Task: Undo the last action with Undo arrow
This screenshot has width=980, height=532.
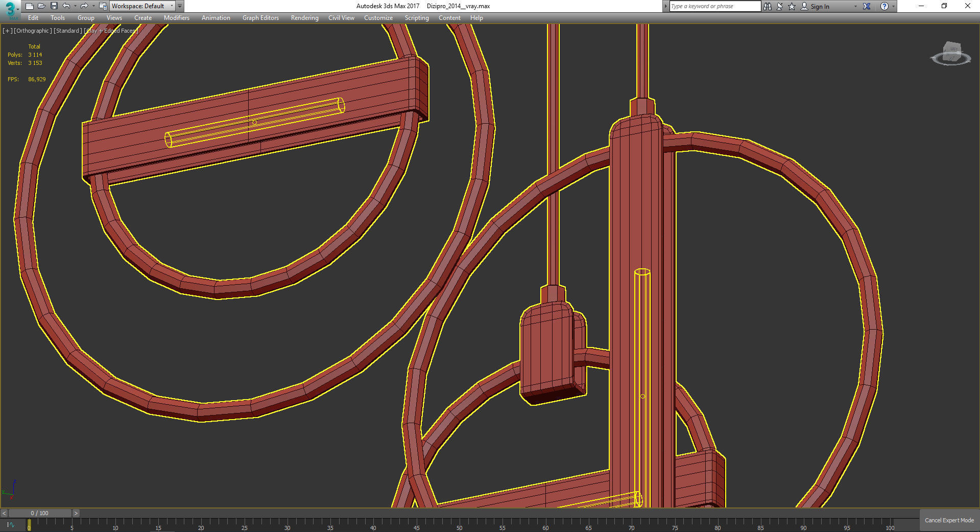Action: coord(66,6)
